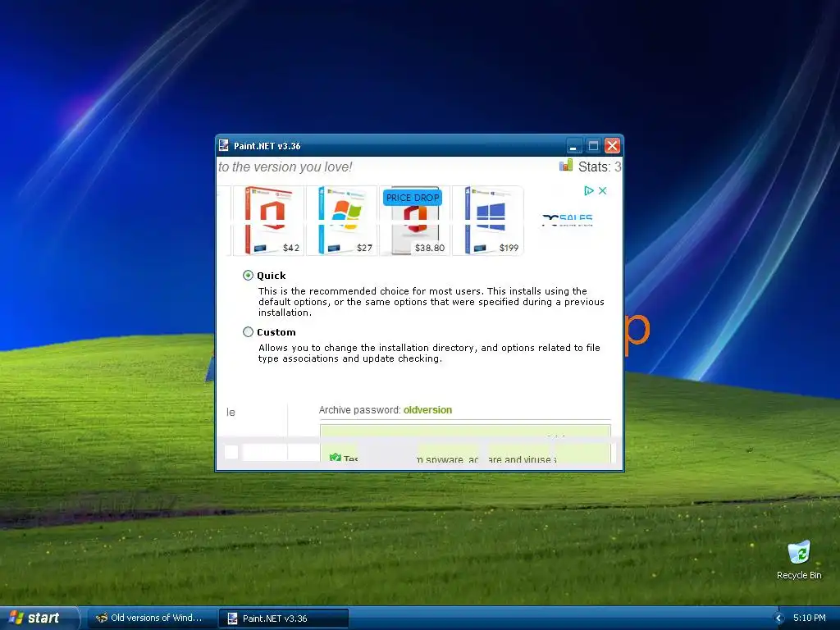Open the PRICE DROP $38.80 ad
Image resolution: width=840 pixels, height=630 pixels.
tap(414, 221)
